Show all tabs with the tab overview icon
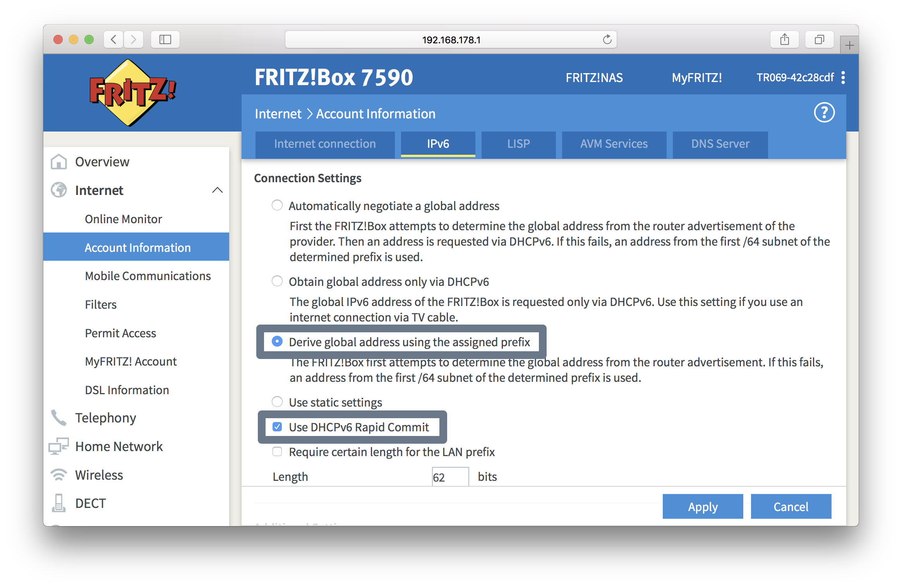This screenshot has width=902, height=588. [x=820, y=39]
